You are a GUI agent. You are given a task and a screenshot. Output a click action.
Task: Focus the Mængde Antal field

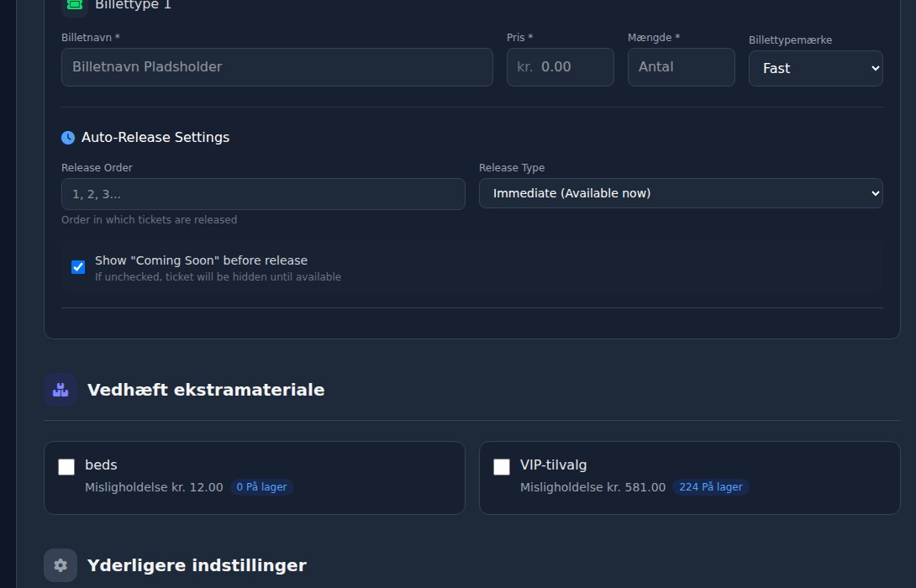[682, 67]
